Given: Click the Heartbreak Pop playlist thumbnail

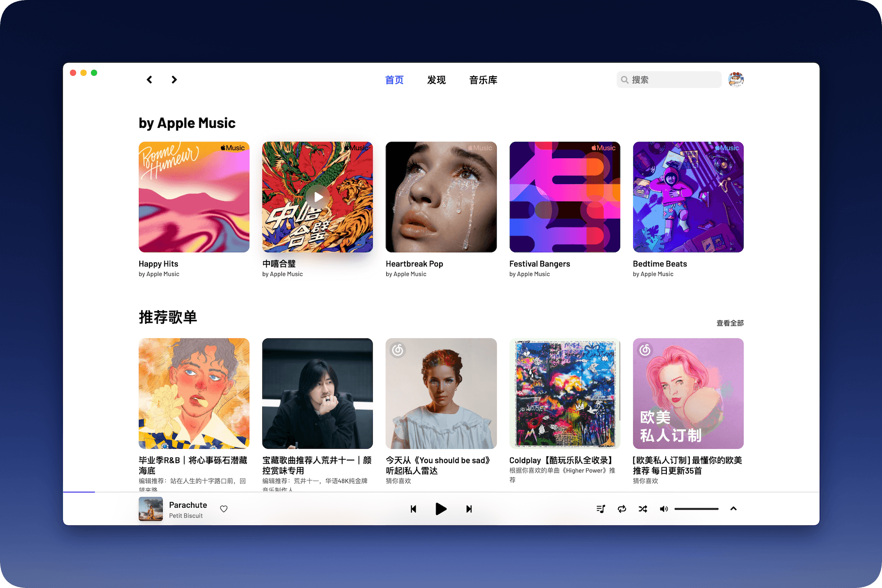Looking at the screenshot, I should pos(440,197).
